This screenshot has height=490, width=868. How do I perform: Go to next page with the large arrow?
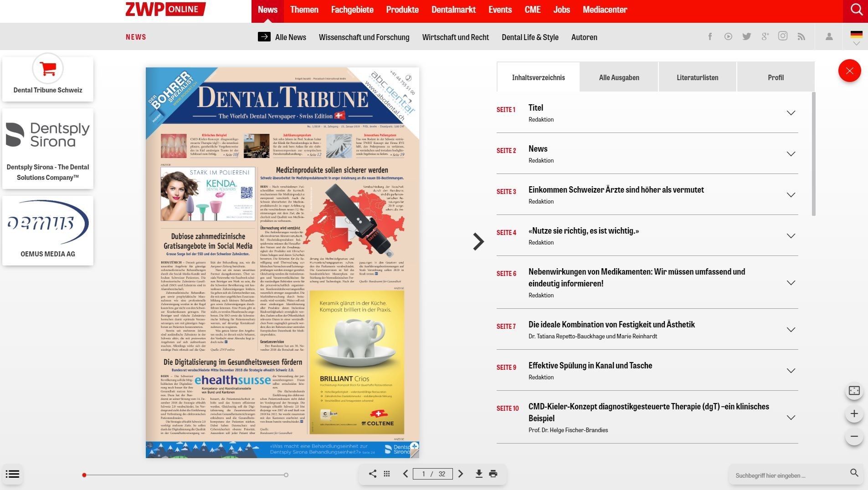[478, 241]
